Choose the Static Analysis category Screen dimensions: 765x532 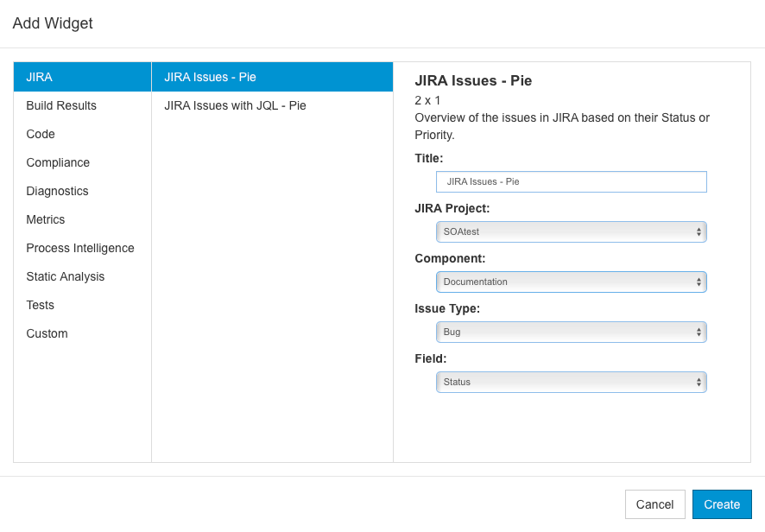pyautogui.click(x=82, y=276)
